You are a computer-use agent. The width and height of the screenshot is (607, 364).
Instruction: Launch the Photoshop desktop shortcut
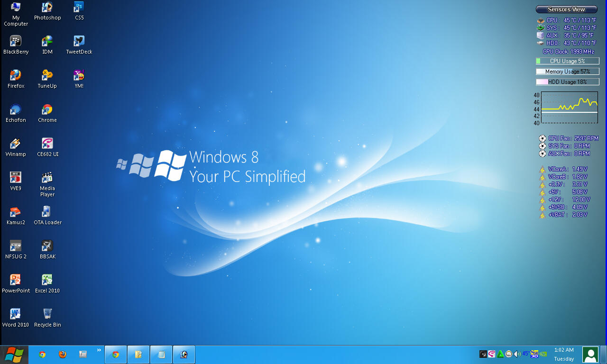[47, 11]
